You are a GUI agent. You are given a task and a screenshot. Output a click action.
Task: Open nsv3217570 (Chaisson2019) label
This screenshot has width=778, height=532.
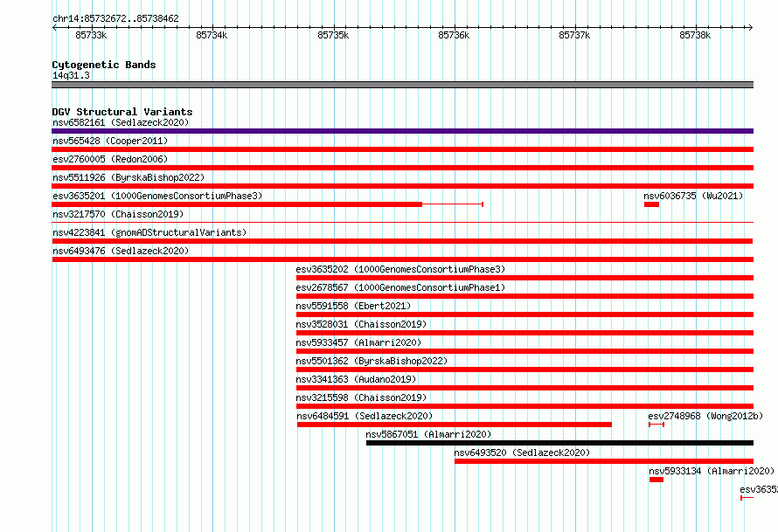pyautogui.click(x=118, y=214)
